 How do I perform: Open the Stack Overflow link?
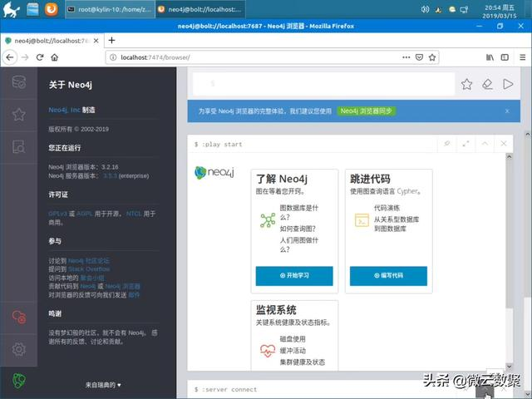click(x=89, y=269)
